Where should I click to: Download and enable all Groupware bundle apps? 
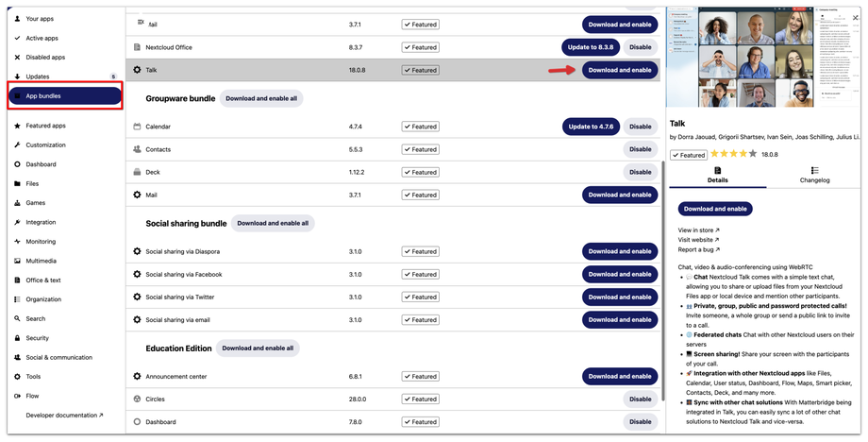[261, 98]
